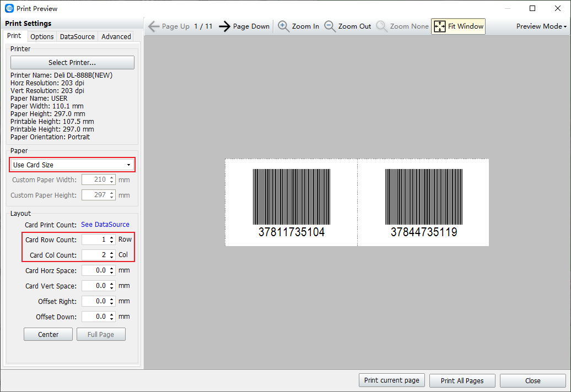Click Print current page button
This screenshot has height=392, width=571.
392,380
